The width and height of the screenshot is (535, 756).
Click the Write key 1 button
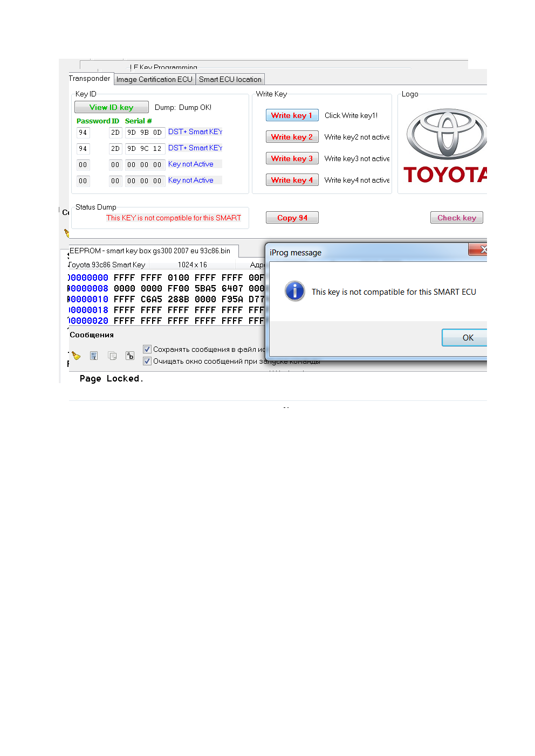[x=292, y=115]
